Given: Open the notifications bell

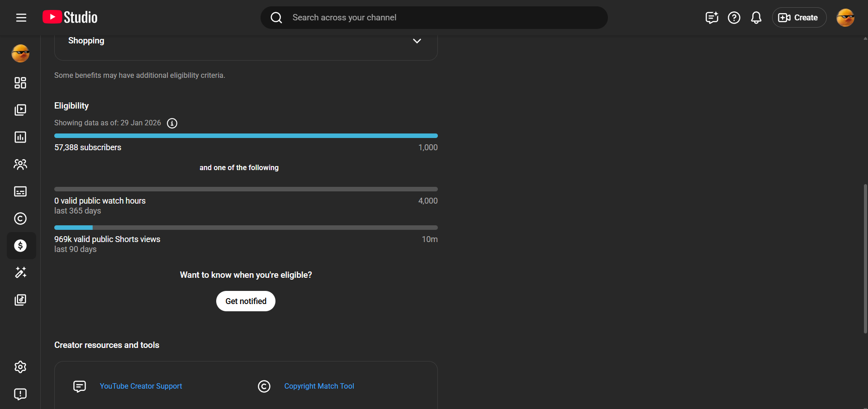Looking at the screenshot, I should point(756,18).
